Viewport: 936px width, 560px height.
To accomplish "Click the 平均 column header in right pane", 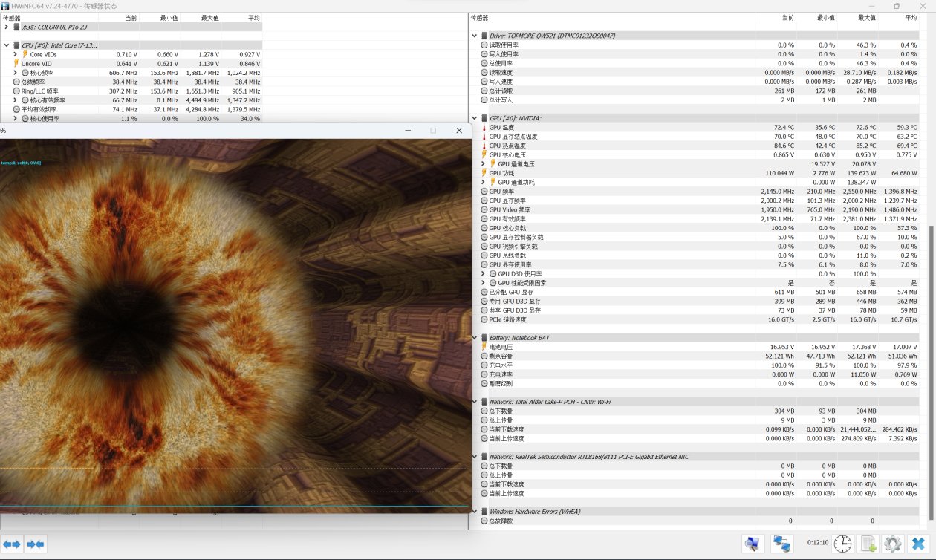I will point(899,17).
